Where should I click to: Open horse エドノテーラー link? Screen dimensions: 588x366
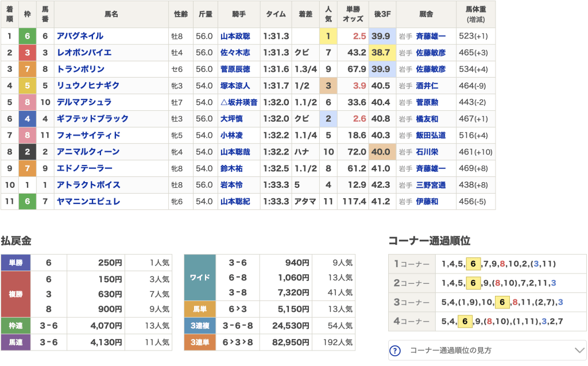pyautogui.click(x=84, y=168)
